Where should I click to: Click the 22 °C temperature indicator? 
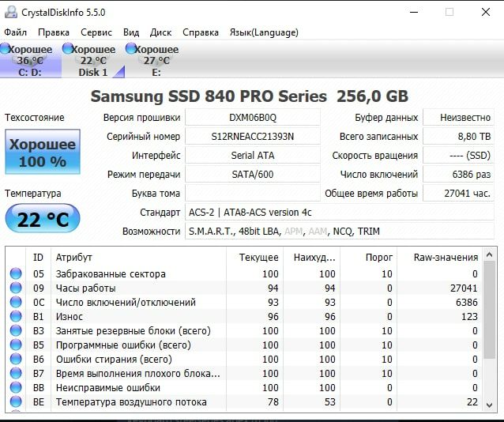[43, 218]
